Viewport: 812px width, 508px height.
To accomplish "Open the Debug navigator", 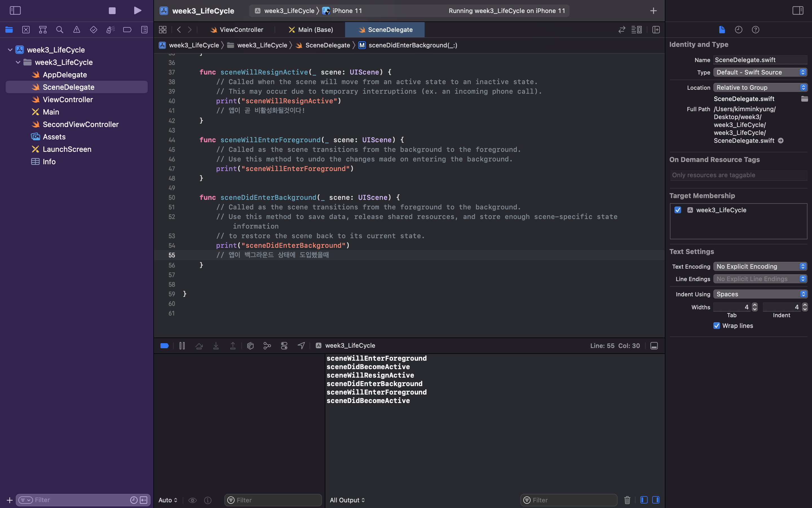I will tap(111, 30).
